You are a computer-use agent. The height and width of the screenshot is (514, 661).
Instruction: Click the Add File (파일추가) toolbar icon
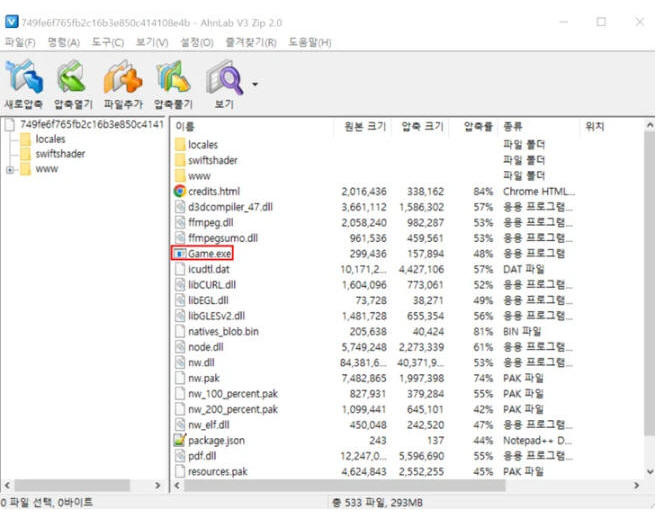point(123,77)
